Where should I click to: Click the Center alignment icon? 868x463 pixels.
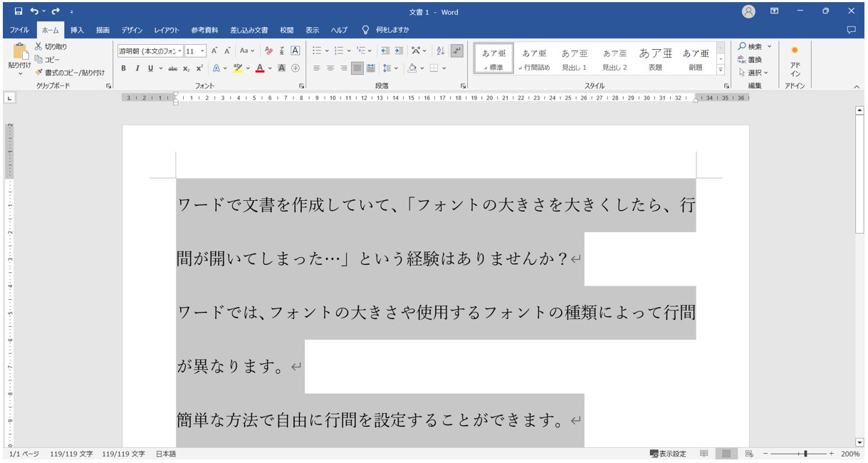tap(330, 68)
